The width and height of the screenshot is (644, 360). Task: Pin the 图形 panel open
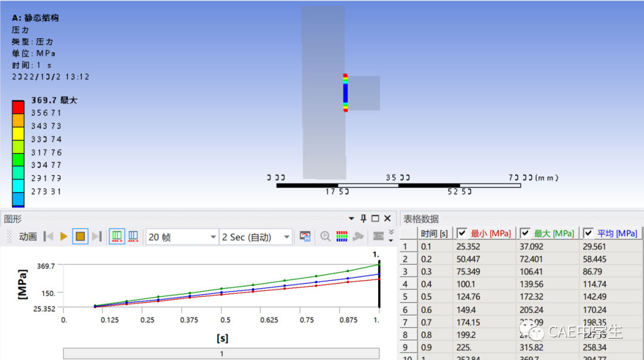364,219
